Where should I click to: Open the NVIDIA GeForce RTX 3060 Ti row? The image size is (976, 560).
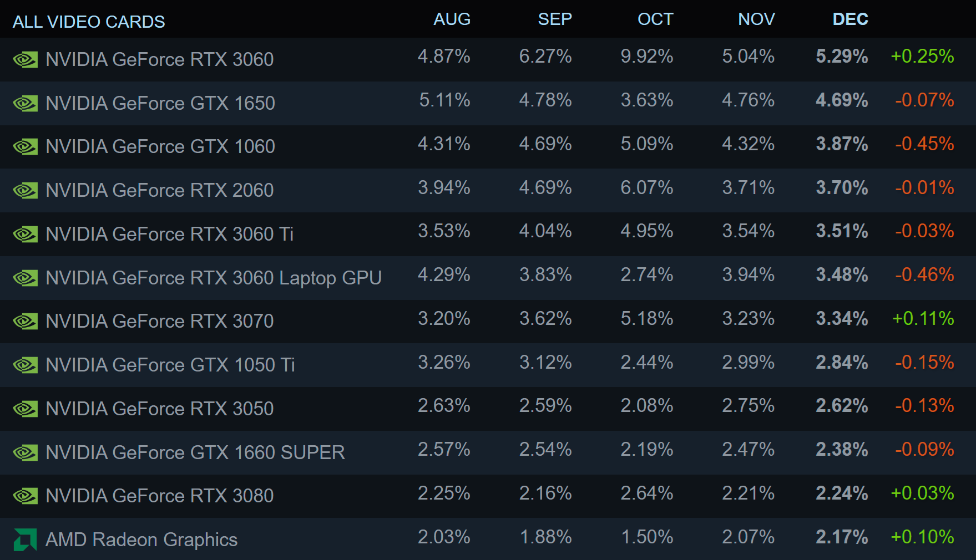coord(169,234)
